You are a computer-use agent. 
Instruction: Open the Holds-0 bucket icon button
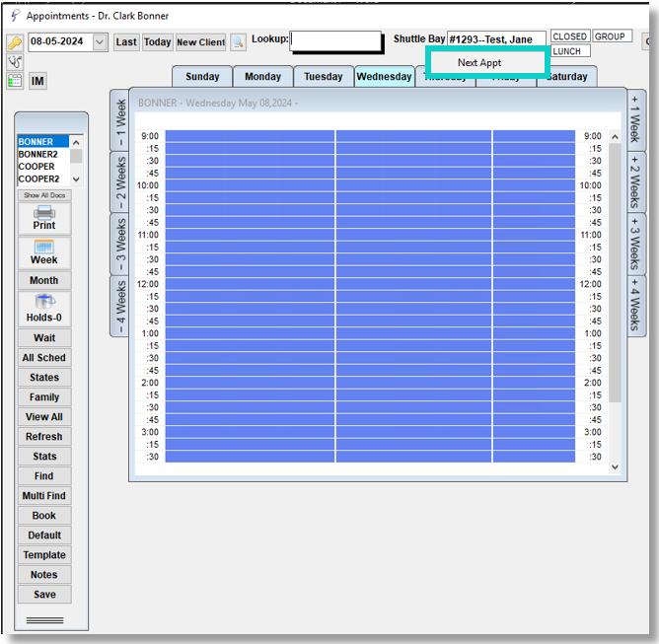pos(44,309)
